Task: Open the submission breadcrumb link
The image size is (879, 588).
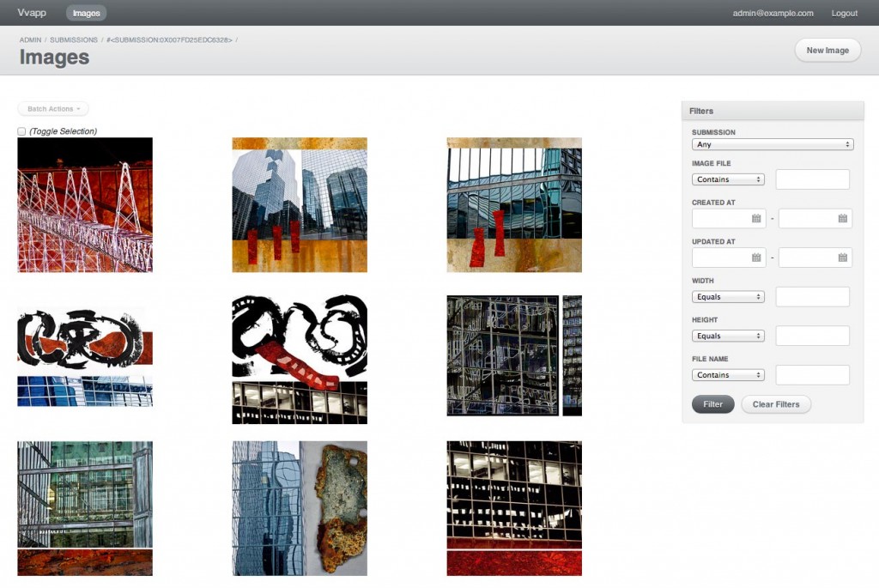Action: pos(169,39)
